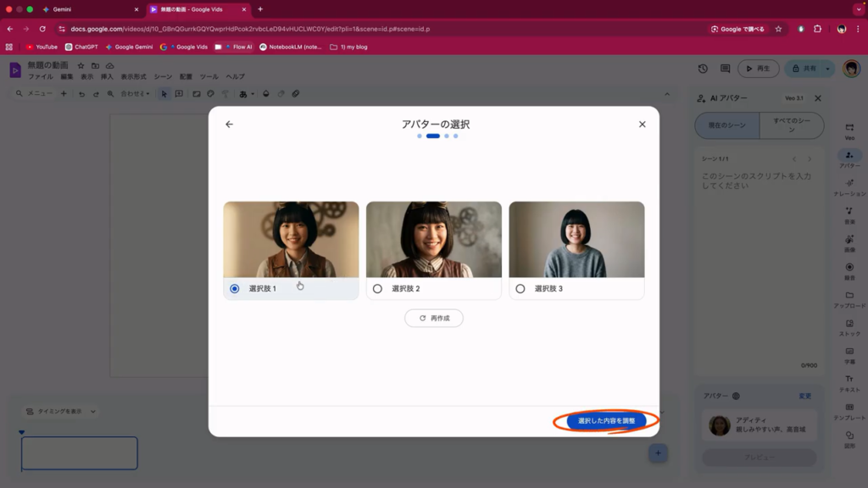Switch to the すべてのシーン tab
This screenshot has height=488, width=868.
pyautogui.click(x=792, y=125)
